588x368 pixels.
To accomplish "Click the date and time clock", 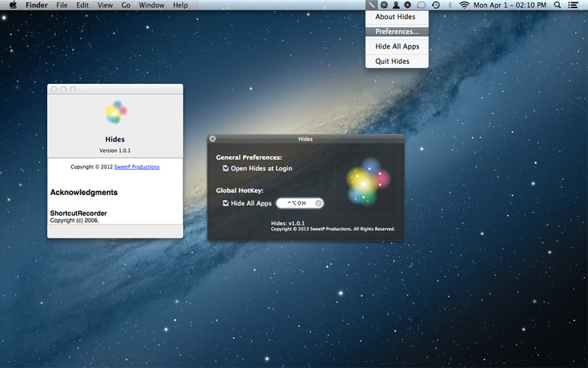I will [x=510, y=5].
